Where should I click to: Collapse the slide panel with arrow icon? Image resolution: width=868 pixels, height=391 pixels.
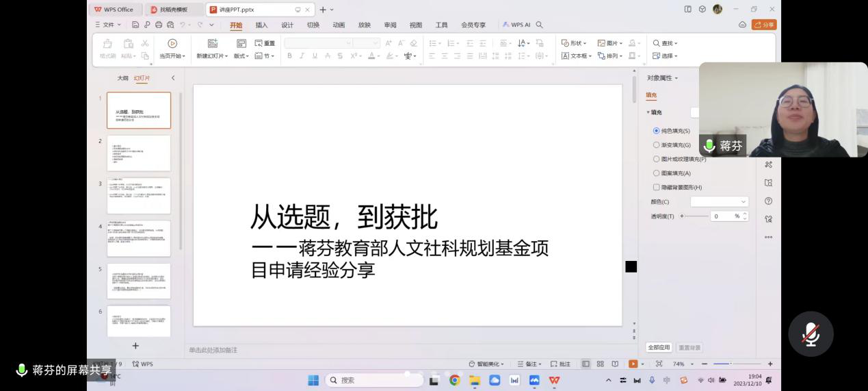173,78
